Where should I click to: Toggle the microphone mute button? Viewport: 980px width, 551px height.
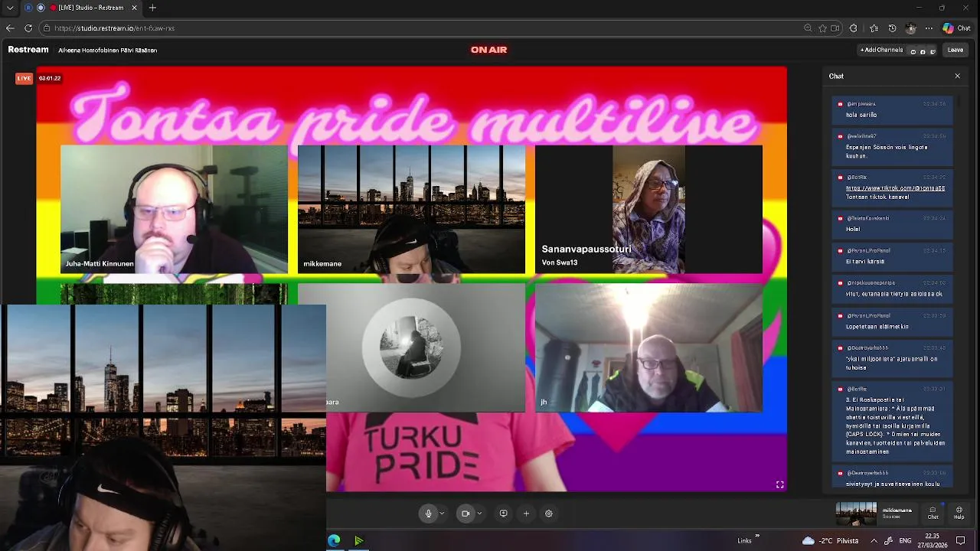[429, 514]
